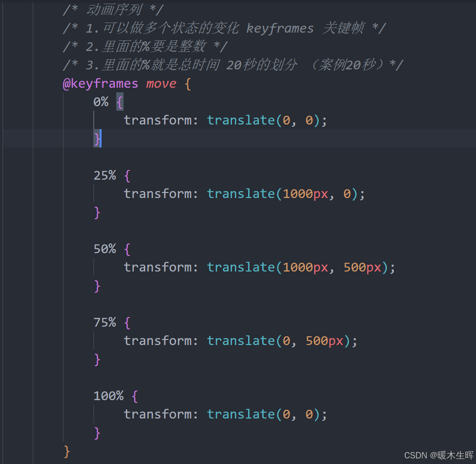The image size is (476, 464).
Task: Click the final closing brace of @keyframes
Action: point(67,452)
